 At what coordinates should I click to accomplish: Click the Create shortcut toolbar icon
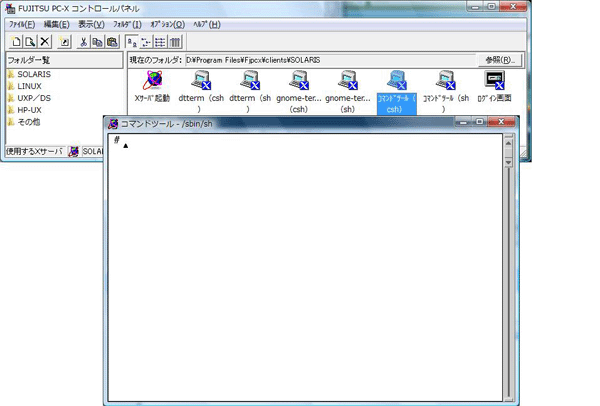click(64, 41)
